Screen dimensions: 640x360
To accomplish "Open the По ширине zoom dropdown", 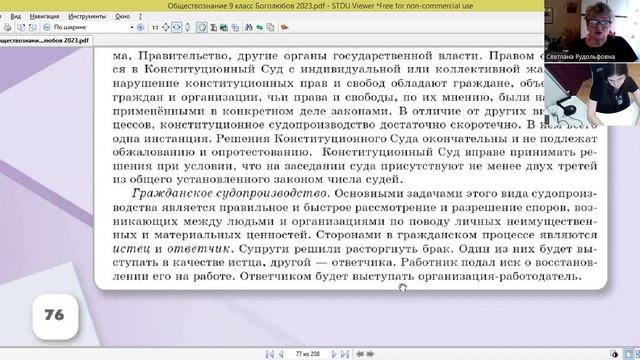I will point(132,27).
